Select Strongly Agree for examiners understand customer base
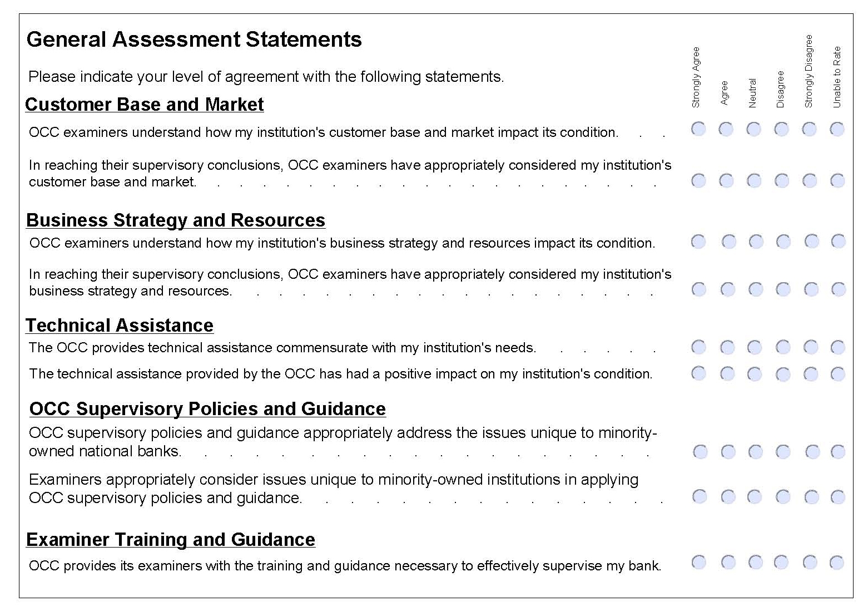This screenshot has height=611, width=868. [698, 129]
